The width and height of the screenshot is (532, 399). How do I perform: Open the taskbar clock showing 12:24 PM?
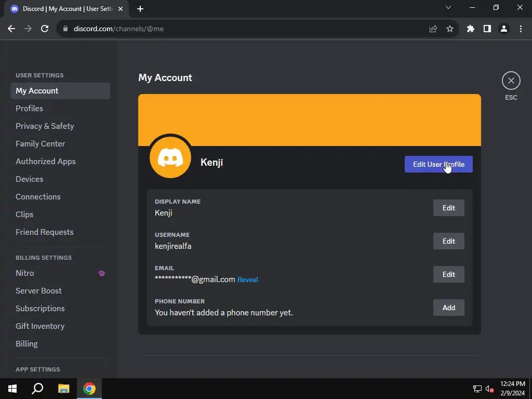(513, 389)
